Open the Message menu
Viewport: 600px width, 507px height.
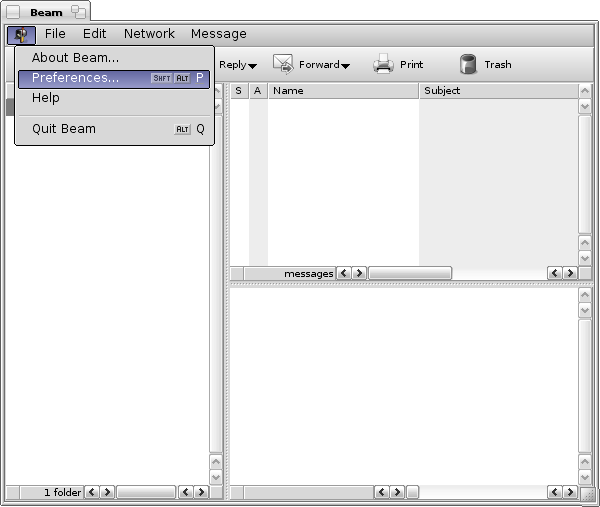pos(218,34)
